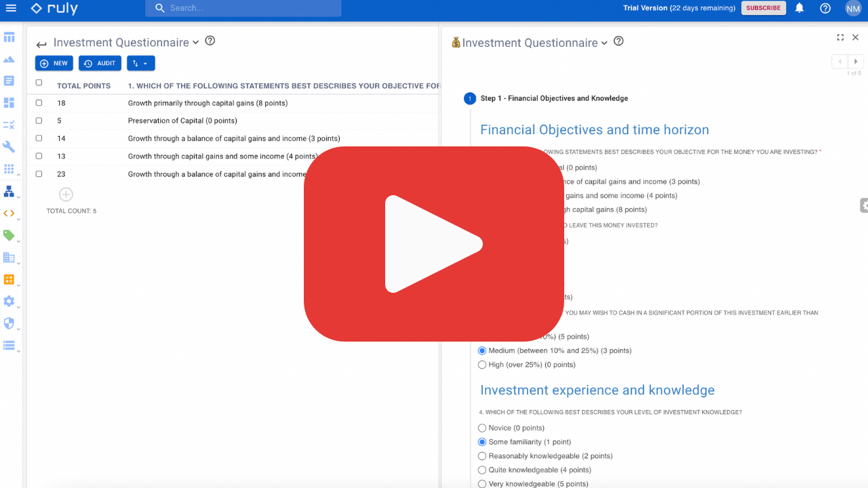Check the row with 5 total points
Image resolution: width=868 pixels, height=488 pixels.
tap(39, 121)
